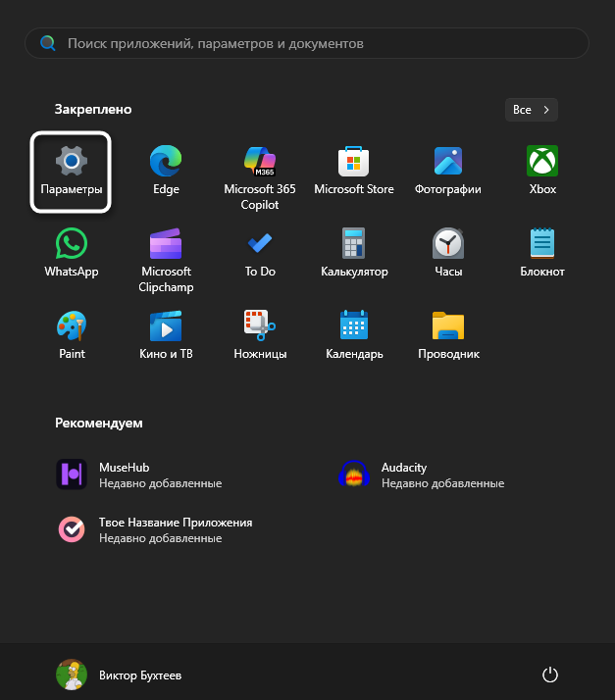Open the Фотографии app
The height and width of the screenshot is (700, 615).
448,172
